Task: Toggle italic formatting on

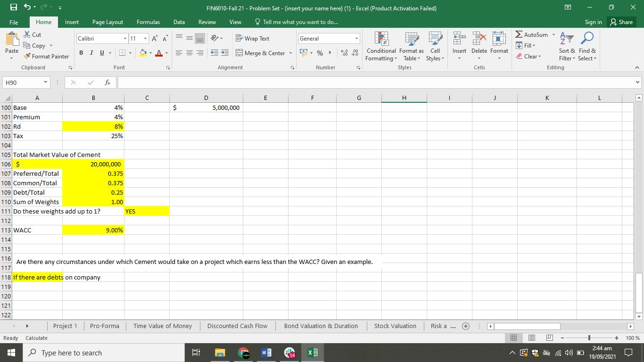Action: (91, 53)
